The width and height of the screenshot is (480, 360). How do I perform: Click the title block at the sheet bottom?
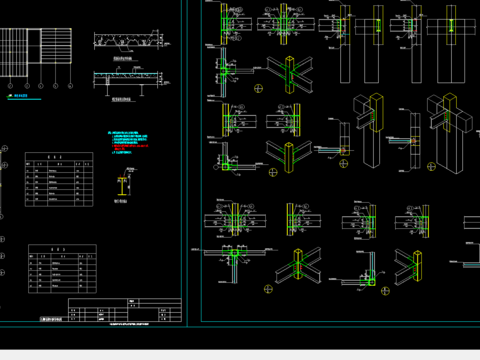click(x=125, y=310)
